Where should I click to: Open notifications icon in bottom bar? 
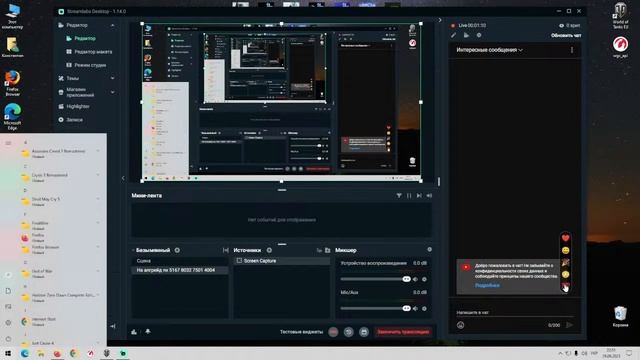pos(148,331)
